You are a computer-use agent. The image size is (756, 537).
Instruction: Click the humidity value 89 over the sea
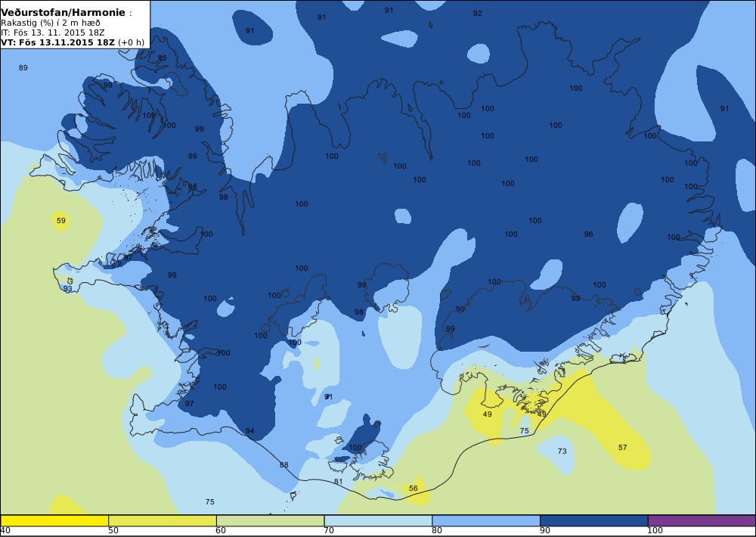tap(23, 68)
